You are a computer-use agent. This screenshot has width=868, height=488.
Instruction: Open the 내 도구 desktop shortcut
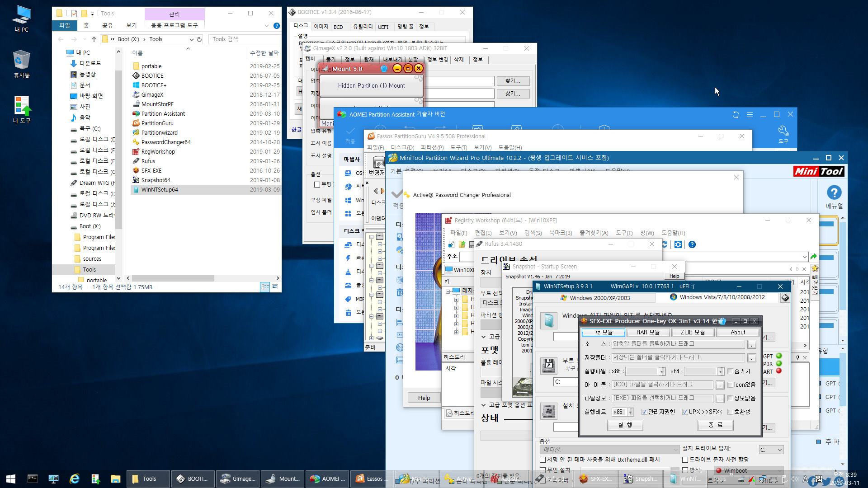(21, 110)
